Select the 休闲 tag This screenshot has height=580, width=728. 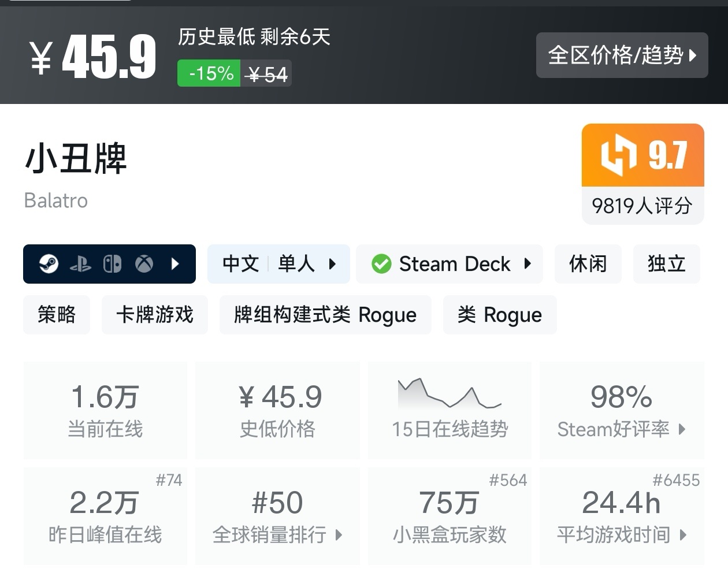[588, 264]
